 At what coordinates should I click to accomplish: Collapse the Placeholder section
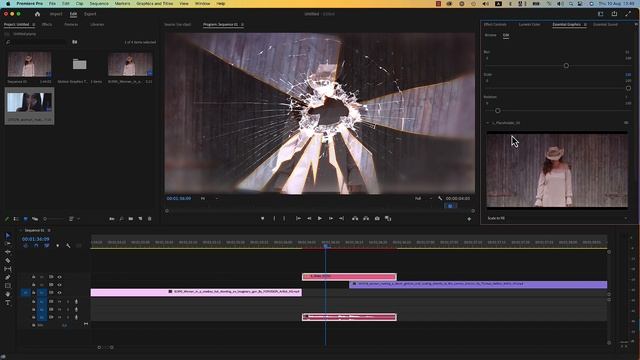tap(487, 123)
